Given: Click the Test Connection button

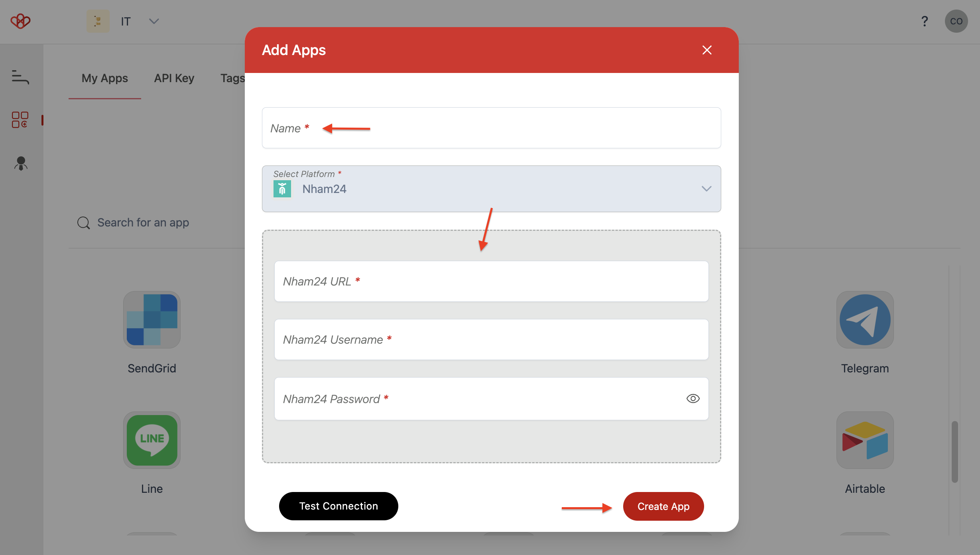Looking at the screenshot, I should tap(338, 506).
